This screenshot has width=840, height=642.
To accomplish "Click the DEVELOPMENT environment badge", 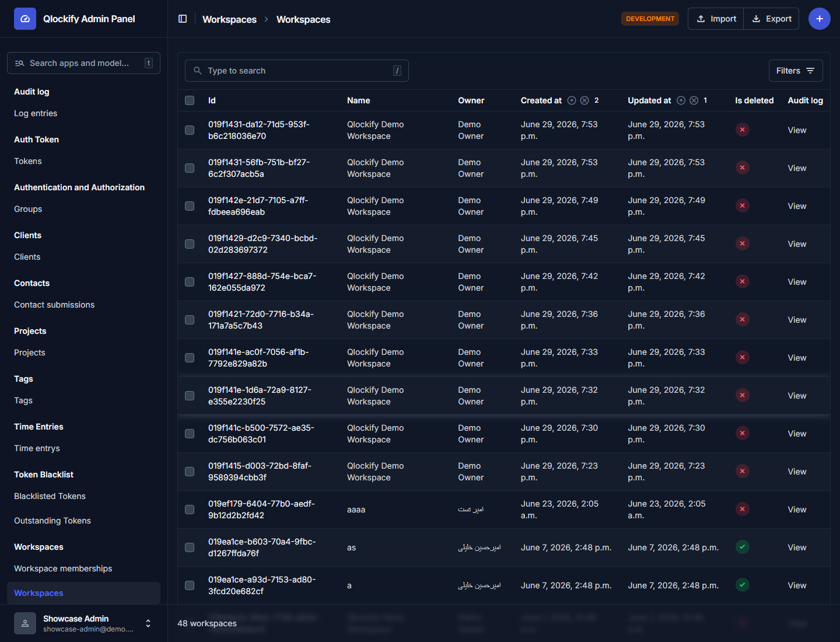I will click(650, 19).
